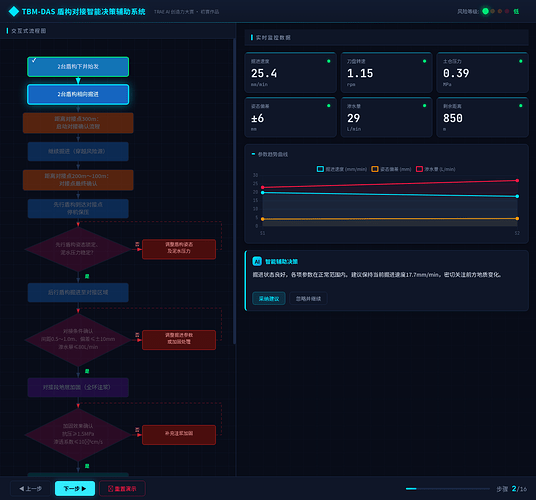
Task: Click the ignore and continue button
Action: click(x=308, y=299)
